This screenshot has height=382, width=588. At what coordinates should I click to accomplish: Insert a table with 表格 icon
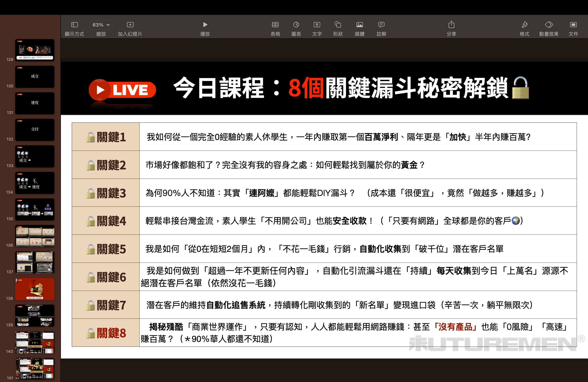[275, 25]
